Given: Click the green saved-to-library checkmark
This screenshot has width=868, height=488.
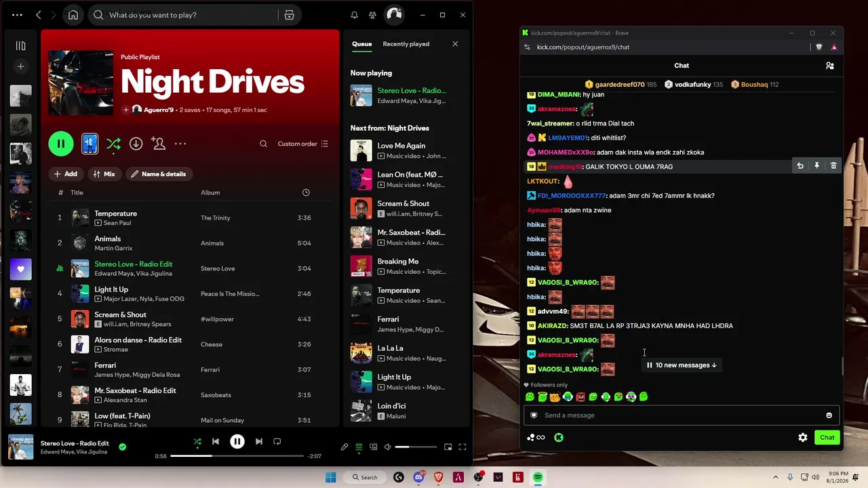Looking at the screenshot, I should pos(122,447).
